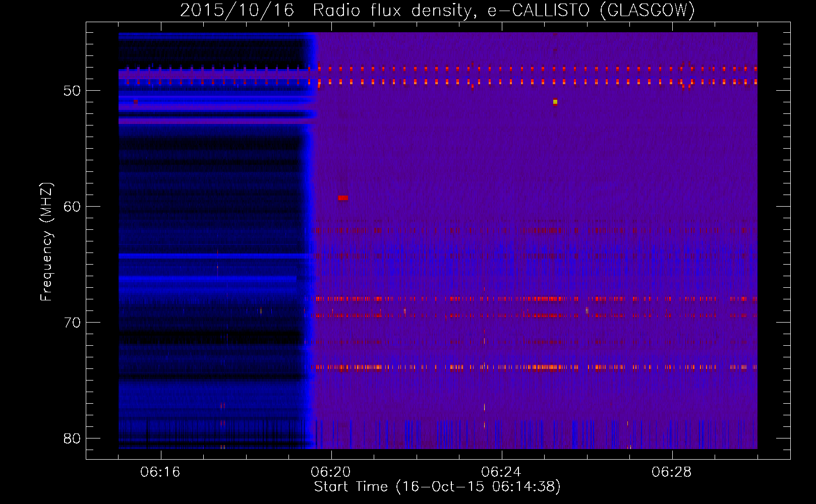Image resolution: width=816 pixels, height=504 pixels.
Task: Click the 60 frequency tick label
Action: [72, 207]
